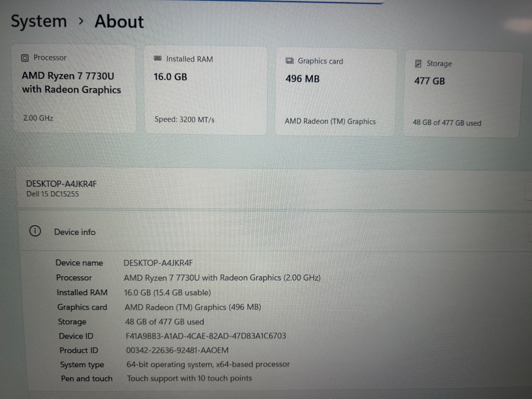Screen dimensions: 532x399
Task: Select the Graphics card value in Device info
Action: (x=193, y=307)
